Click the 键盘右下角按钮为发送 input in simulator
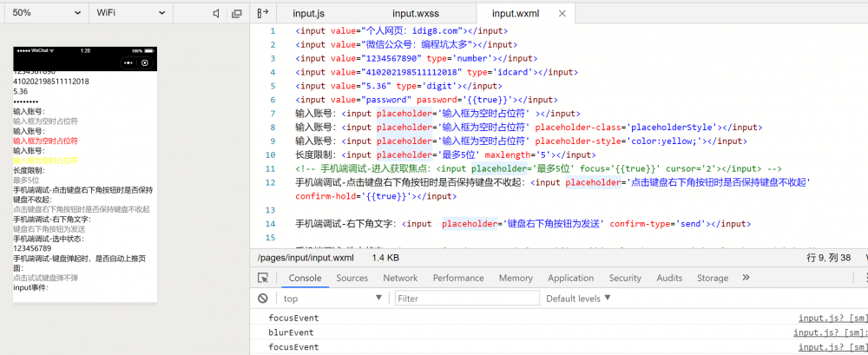Viewport: 868px width, 355px height. pyautogui.click(x=85, y=229)
